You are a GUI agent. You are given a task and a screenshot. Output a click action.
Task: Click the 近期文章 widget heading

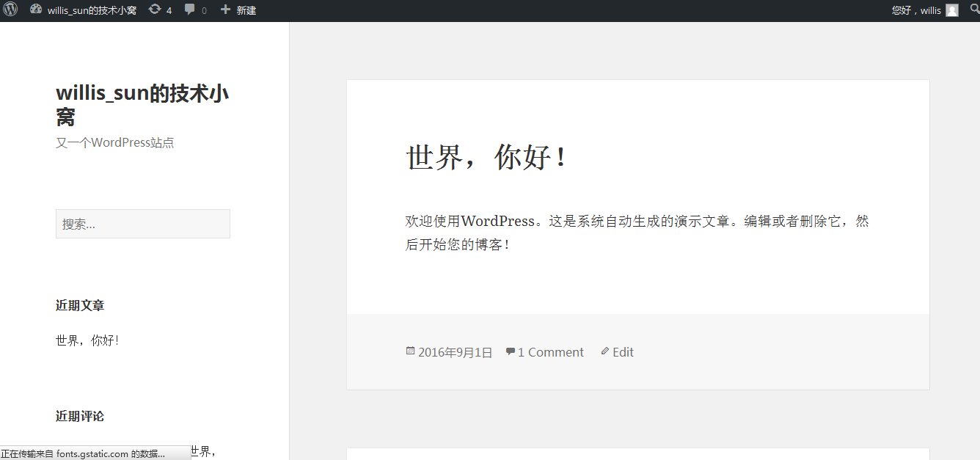pos(80,305)
